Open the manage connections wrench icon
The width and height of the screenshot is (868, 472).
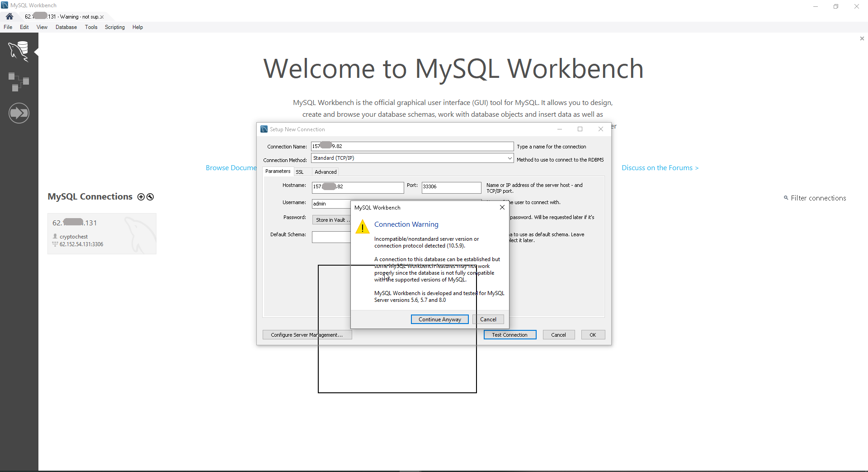[150, 197]
